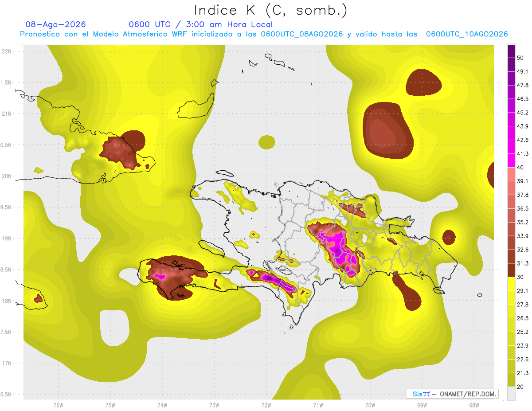
Task: Click the "17N" latitude label
Action: point(7,363)
